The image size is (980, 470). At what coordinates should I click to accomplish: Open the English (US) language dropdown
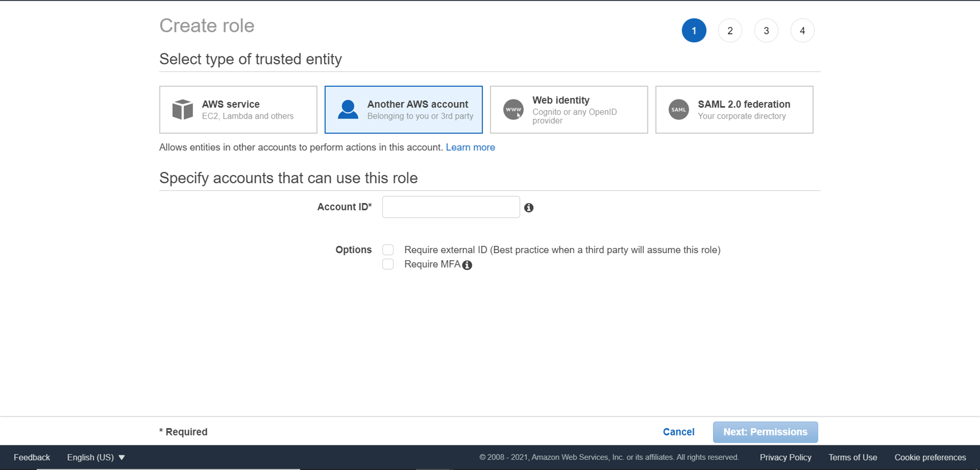pyautogui.click(x=96, y=457)
